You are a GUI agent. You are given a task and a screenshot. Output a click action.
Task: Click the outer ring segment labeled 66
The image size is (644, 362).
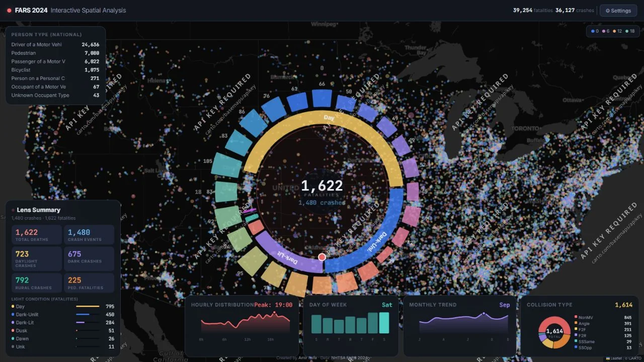coord(322,98)
